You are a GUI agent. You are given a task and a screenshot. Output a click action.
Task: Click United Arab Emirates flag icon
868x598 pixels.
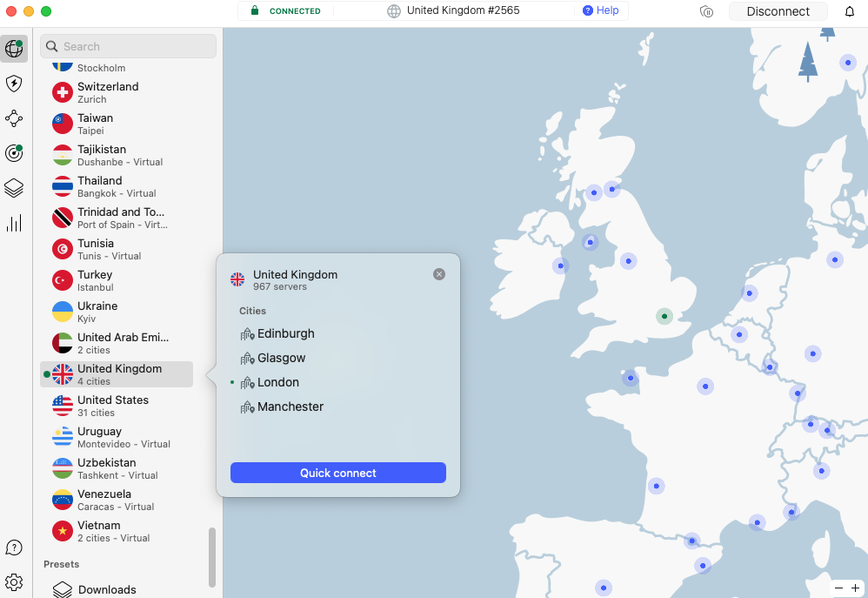click(x=63, y=343)
